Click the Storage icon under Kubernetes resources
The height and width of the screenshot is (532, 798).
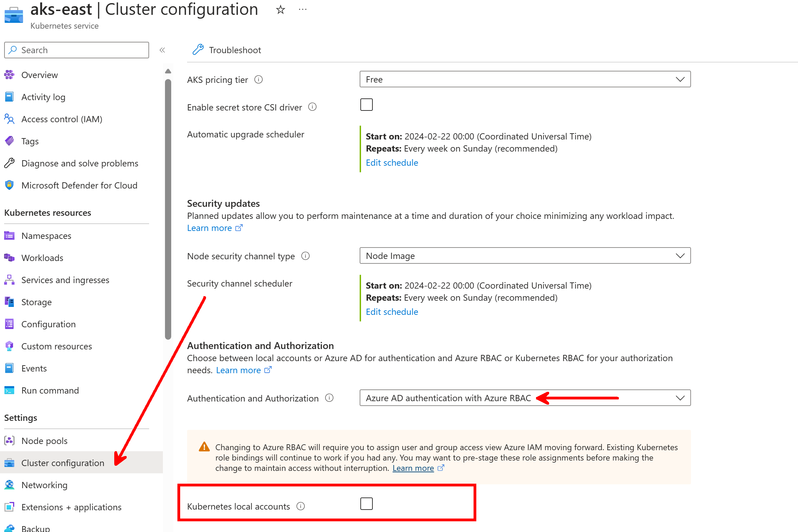coord(9,302)
